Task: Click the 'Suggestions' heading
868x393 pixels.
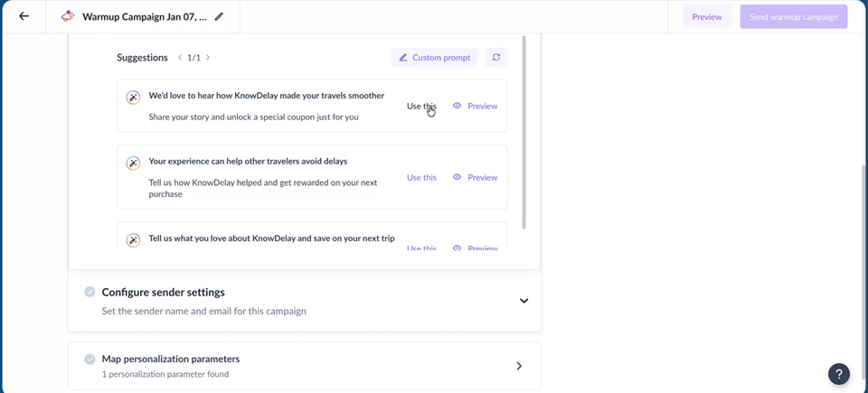Action: 142,58
